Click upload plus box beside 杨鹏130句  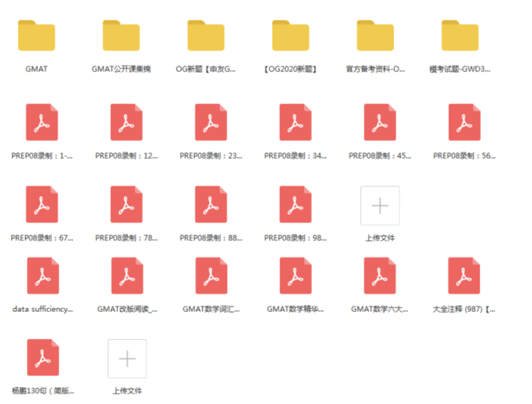pos(127,359)
